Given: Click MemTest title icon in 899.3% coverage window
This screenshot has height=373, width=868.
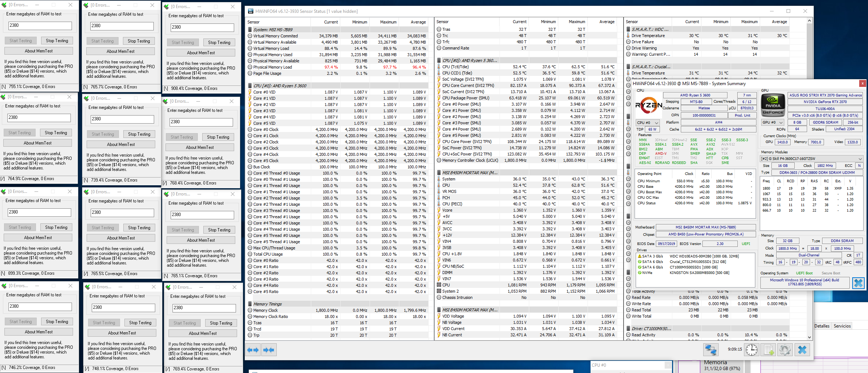Looking at the screenshot, I should pyautogui.click(x=3, y=191).
